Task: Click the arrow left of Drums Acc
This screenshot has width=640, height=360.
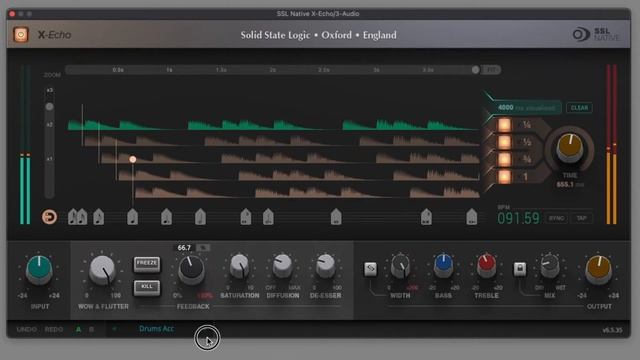Action: tap(115, 329)
